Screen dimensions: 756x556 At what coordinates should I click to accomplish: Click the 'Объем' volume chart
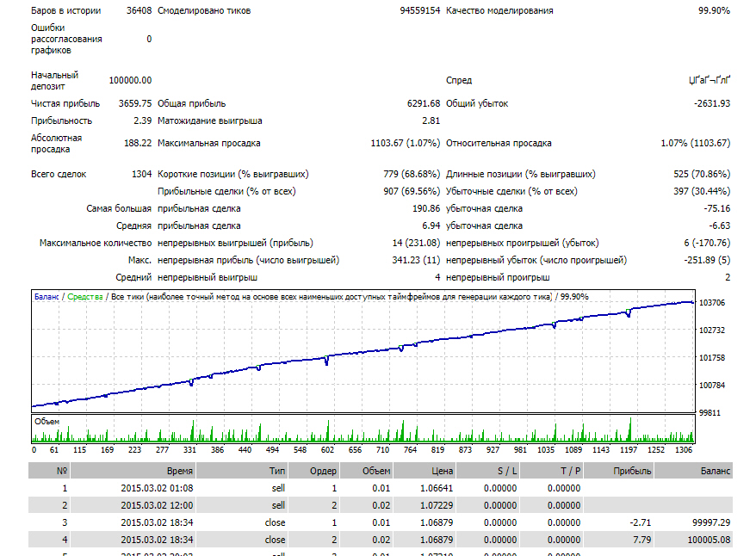[x=363, y=429]
